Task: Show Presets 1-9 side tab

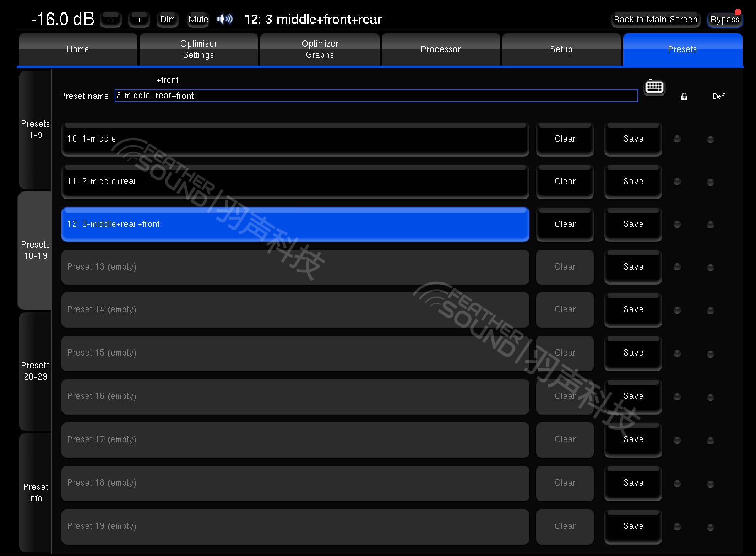Action: 35,130
